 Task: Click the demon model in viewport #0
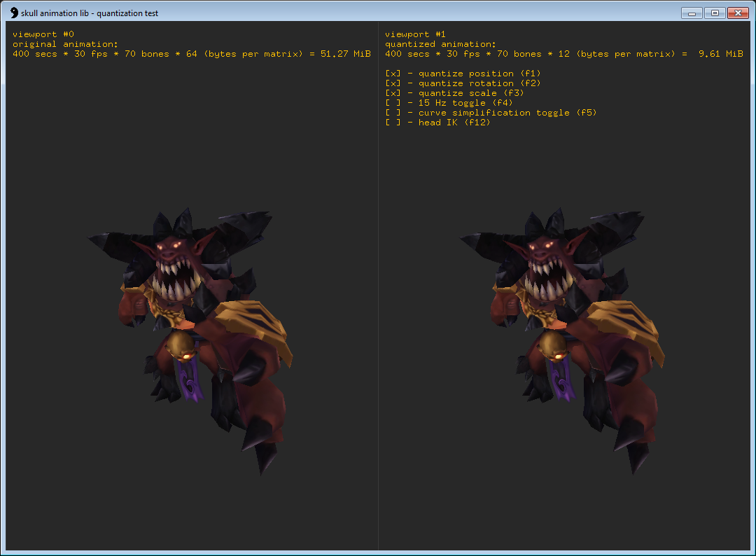pyautogui.click(x=190, y=342)
